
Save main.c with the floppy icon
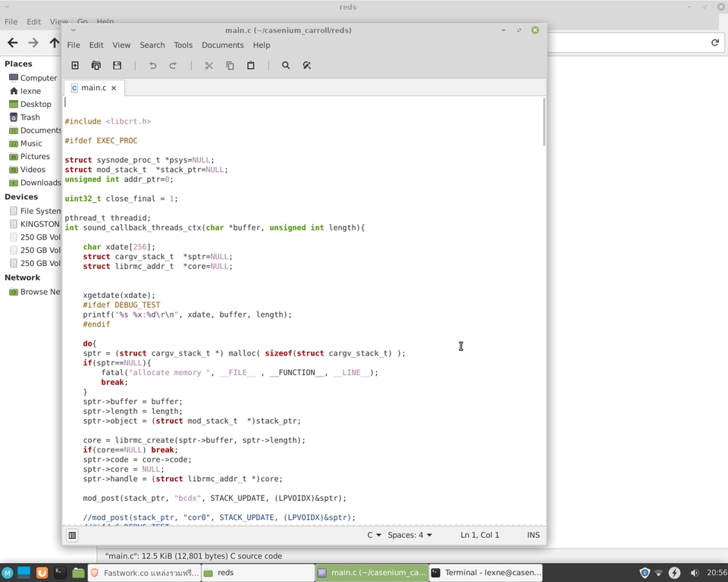pos(117,65)
